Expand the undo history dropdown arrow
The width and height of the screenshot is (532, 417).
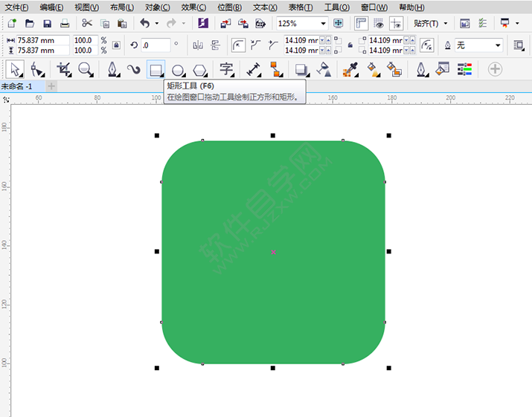157,23
